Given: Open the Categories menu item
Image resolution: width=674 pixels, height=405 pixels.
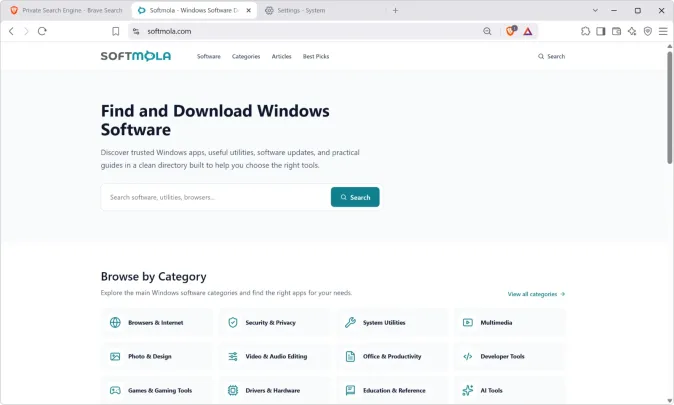Looking at the screenshot, I should pos(246,56).
